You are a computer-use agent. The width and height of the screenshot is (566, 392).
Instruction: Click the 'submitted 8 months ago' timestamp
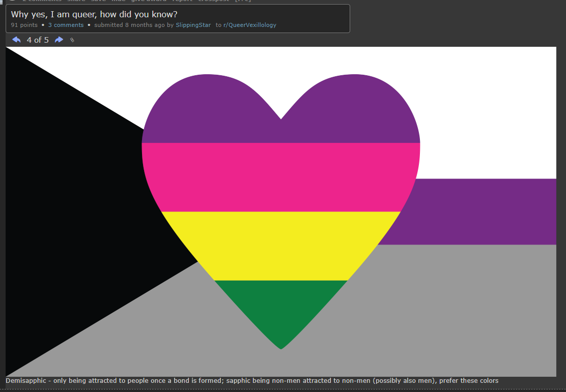click(x=129, y=25)
